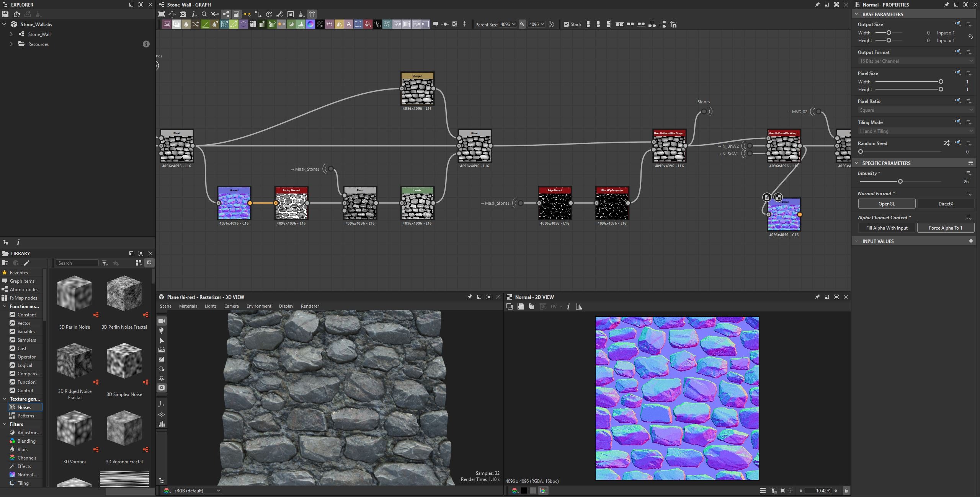This screenshot has height=497, width=980.
Task: Show histogram in the 2D view
Action: tap(579, 306)
